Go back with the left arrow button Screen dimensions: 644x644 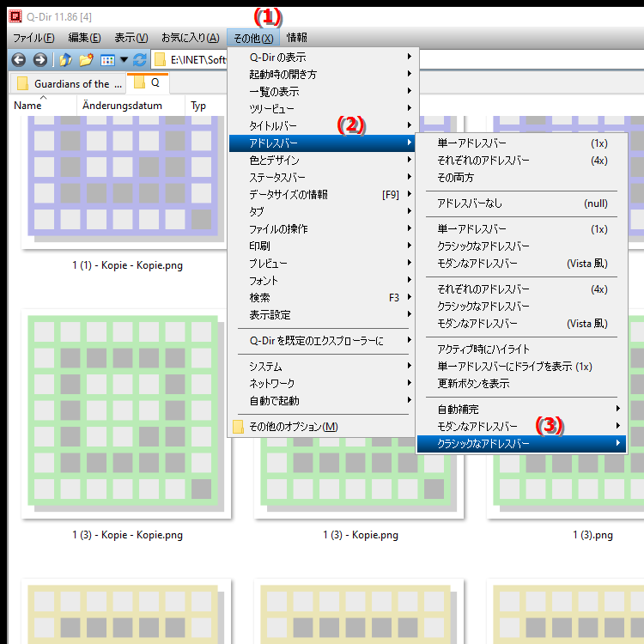19,60
